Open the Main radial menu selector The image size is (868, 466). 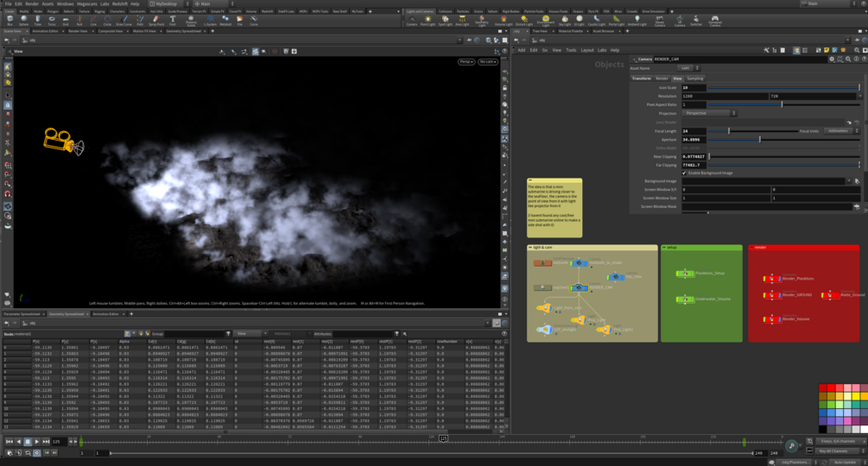point(212,3)
